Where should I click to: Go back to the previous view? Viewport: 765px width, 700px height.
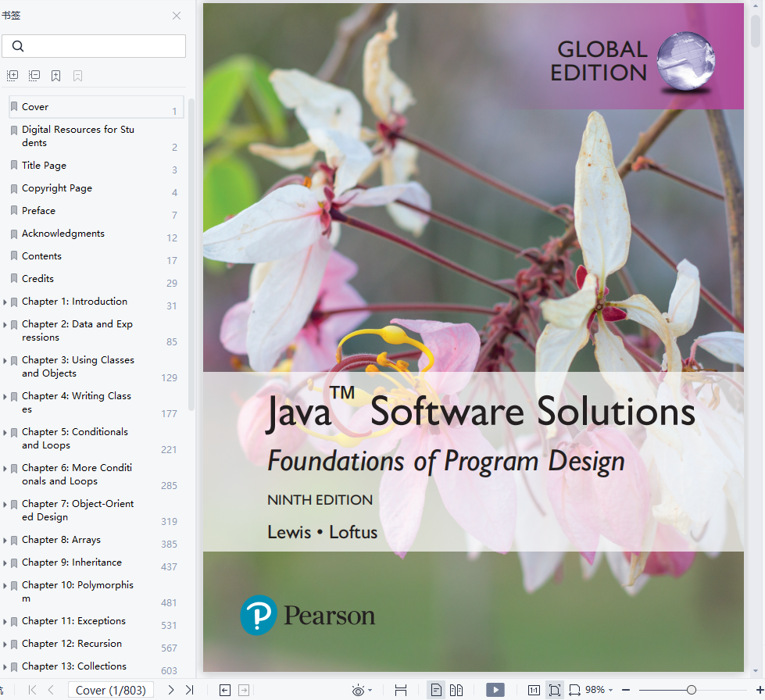tap(225, 691)
